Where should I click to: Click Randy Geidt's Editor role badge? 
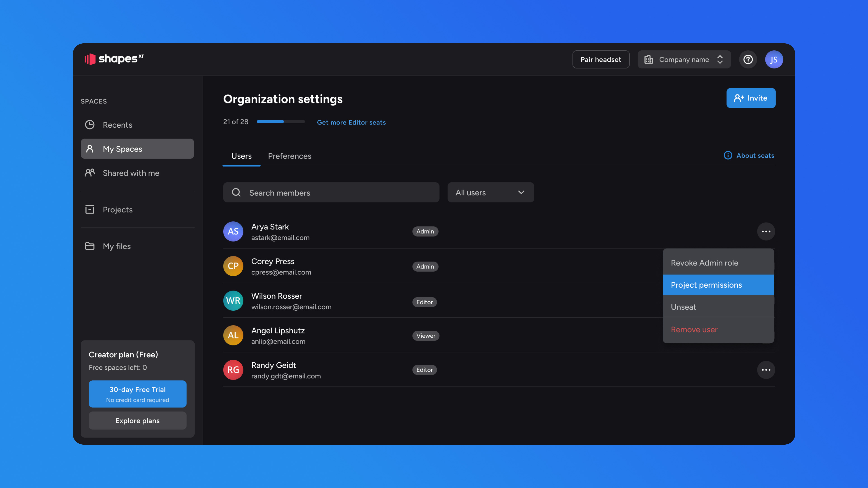point(424,370)
